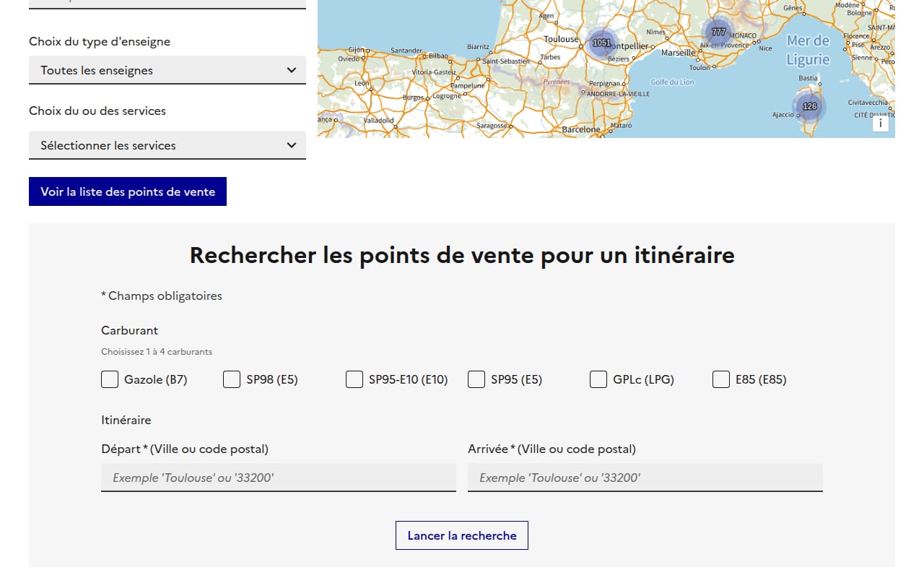Click the Saragosse label on the map
Screen dimensions: 924x578
click(x=492, y=126)
